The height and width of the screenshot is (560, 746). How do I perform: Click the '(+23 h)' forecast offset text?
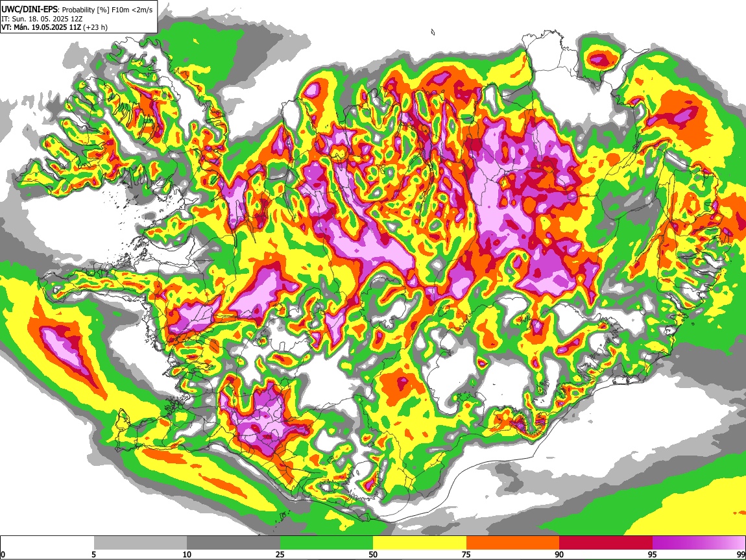pyautogui.click(x=95, y=27)
